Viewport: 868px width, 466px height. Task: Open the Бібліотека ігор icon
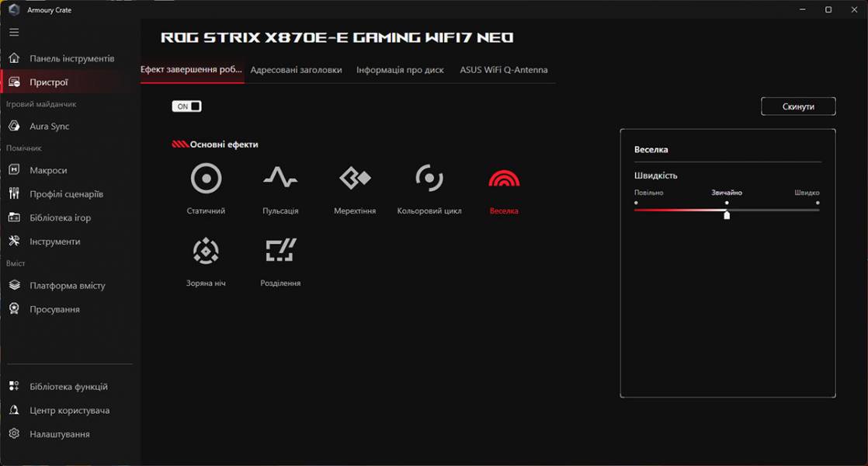pos(15,217)
